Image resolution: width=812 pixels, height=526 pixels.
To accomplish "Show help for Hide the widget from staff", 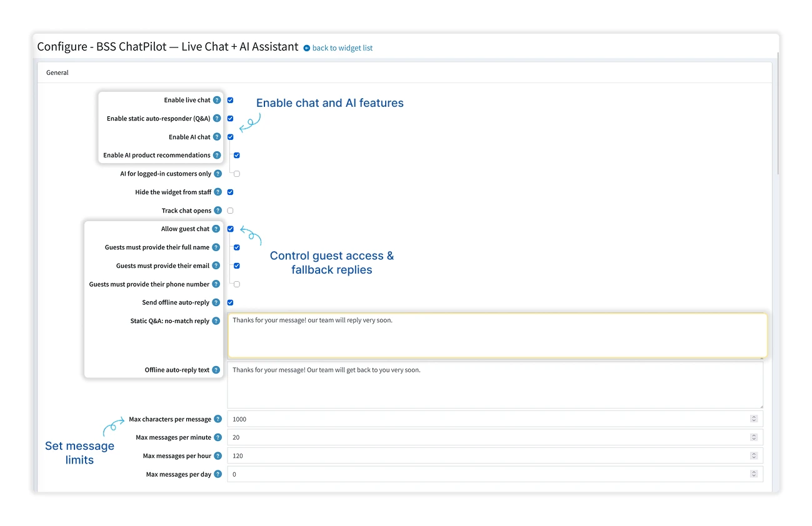I will tap(218, 192).
